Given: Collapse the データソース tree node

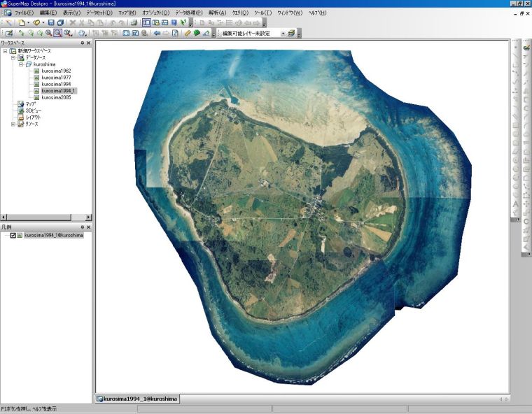Looking at the screenshot, I should pyautogui.click(x=13, y=57).
